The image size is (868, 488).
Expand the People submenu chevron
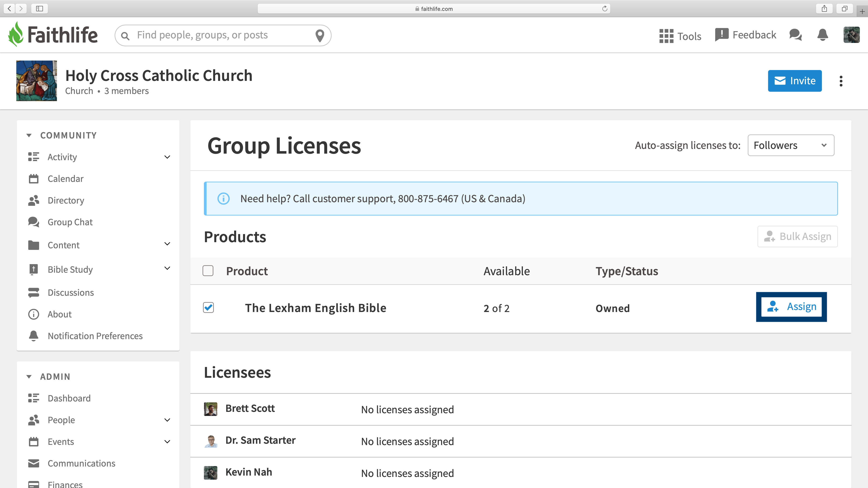coord(167,420)
